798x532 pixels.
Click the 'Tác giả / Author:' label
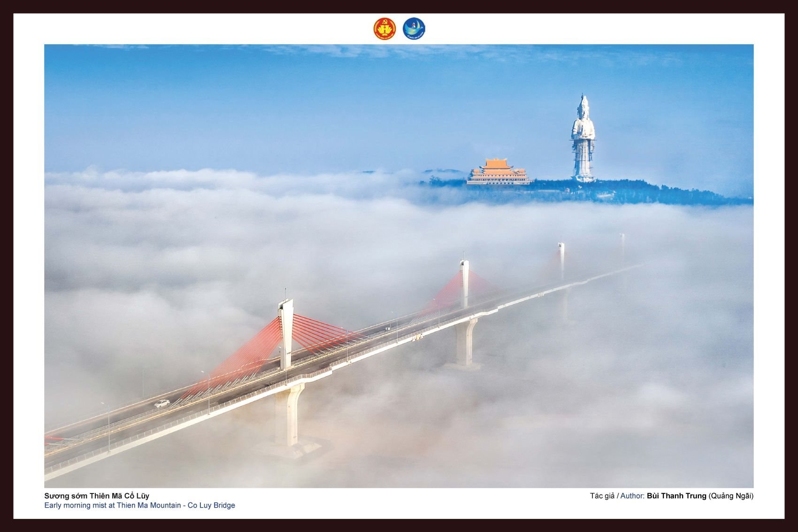point(617,496)
